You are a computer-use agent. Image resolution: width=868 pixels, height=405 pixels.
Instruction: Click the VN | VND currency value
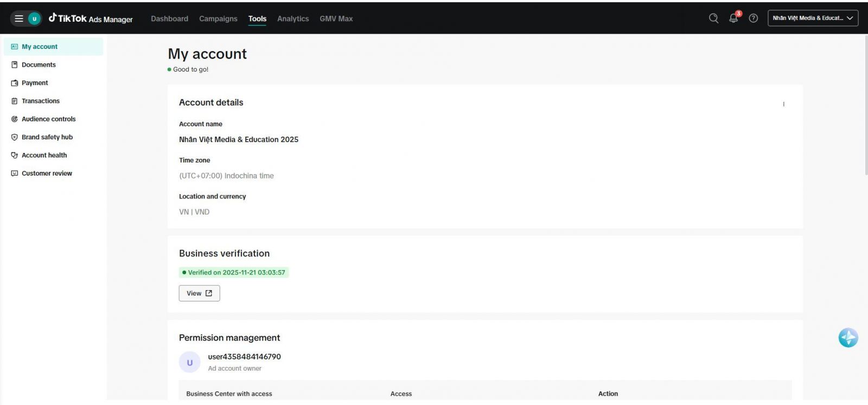pos(194,212)
